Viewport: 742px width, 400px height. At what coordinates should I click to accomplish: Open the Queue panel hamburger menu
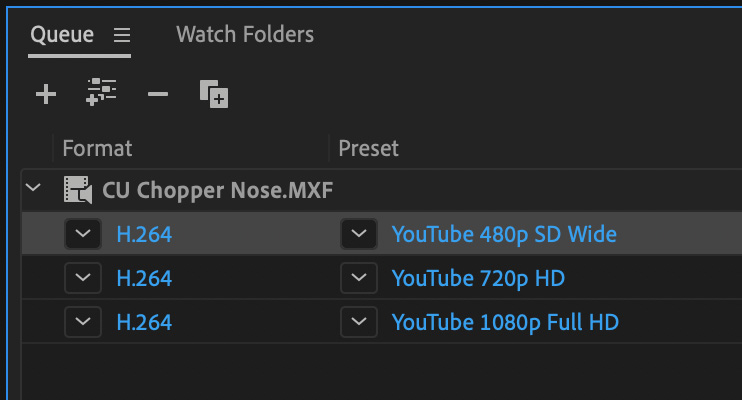tap(122, 35)
